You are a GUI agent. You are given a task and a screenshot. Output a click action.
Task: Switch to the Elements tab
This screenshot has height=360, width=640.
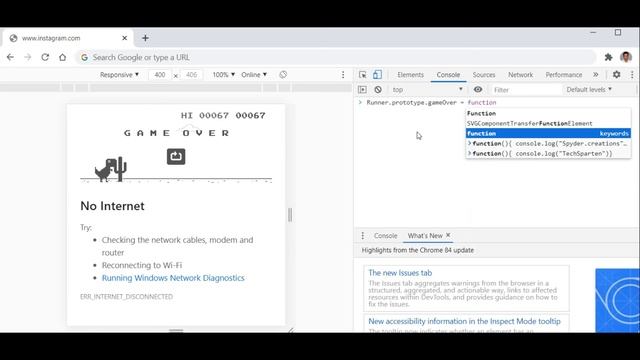pos(410,75)
